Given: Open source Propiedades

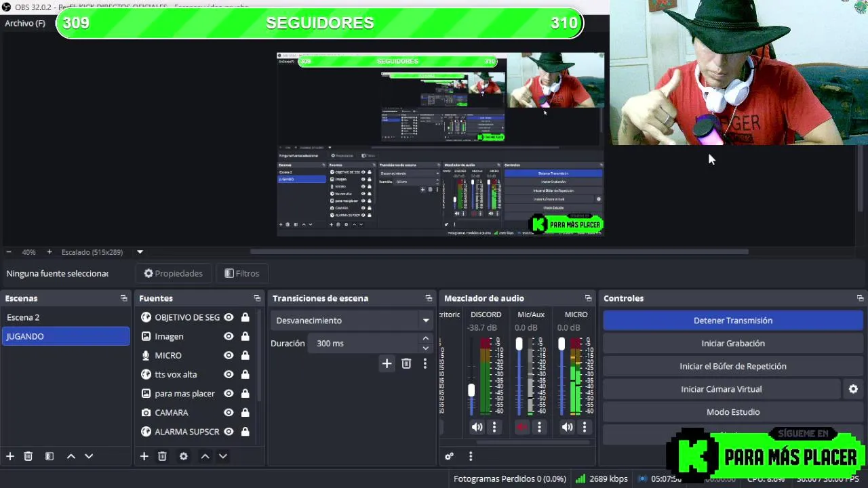Looking at the screenshot, I should 174,273.
